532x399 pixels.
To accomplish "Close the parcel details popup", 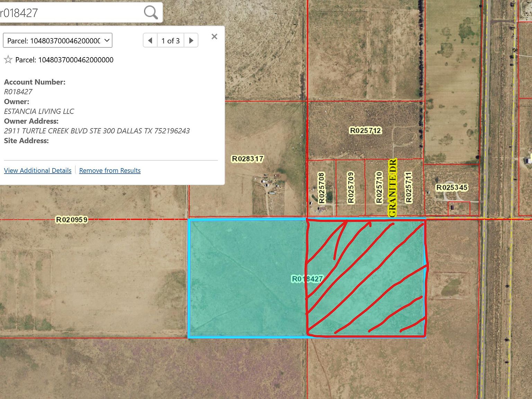I will point(214,36).
